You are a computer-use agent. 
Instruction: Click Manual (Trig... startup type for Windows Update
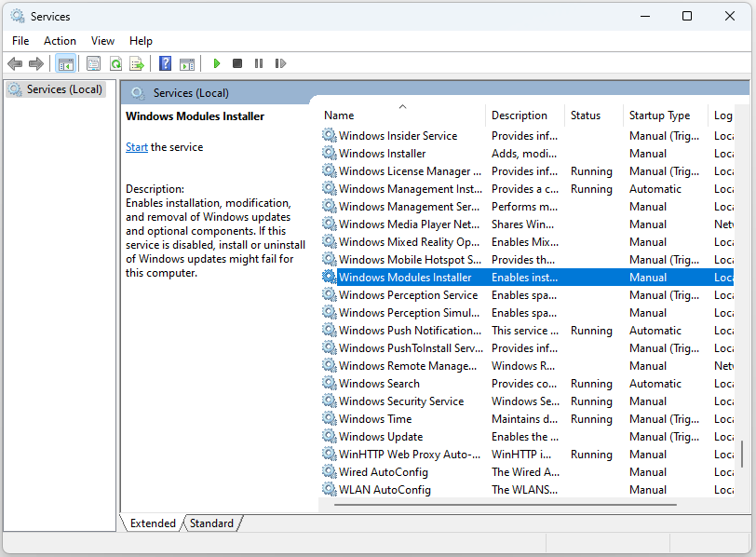pos(664,437)
